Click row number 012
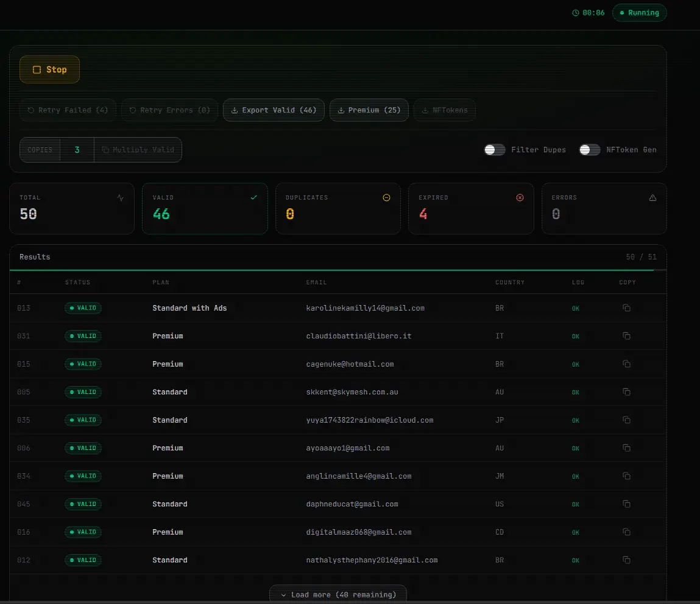This screenshot has height=604, width=700. click(x=24, y=560)
